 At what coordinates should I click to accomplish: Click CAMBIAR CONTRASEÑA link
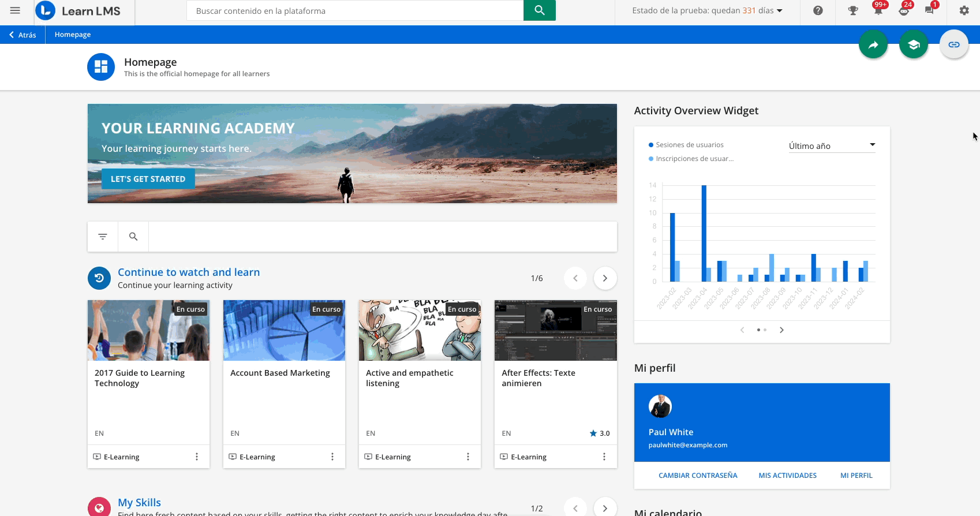pos(698,476)
